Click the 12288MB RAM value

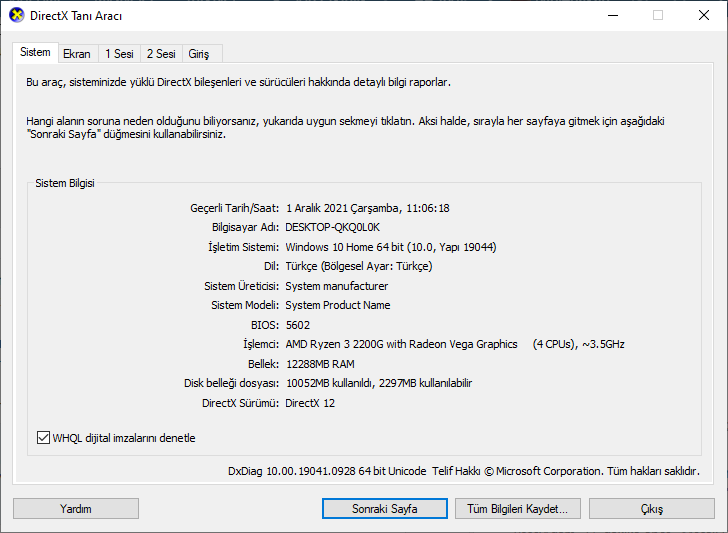(320, 364)
